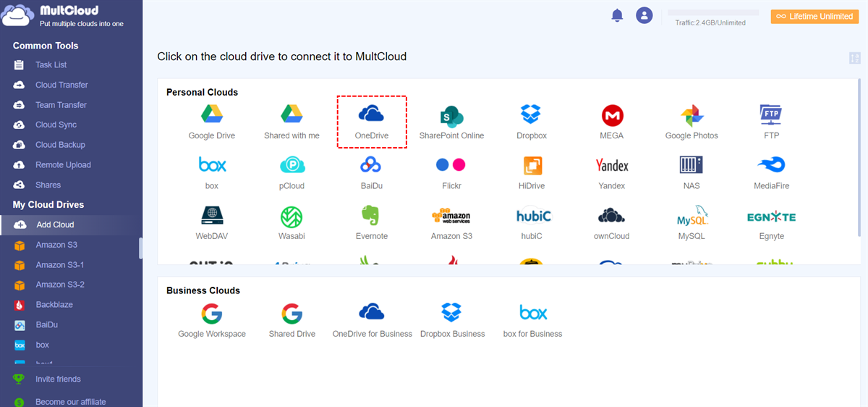Choose Egnyte cloud icon
The width and height of the screenshot is (868, 407).
click(771, 222)
